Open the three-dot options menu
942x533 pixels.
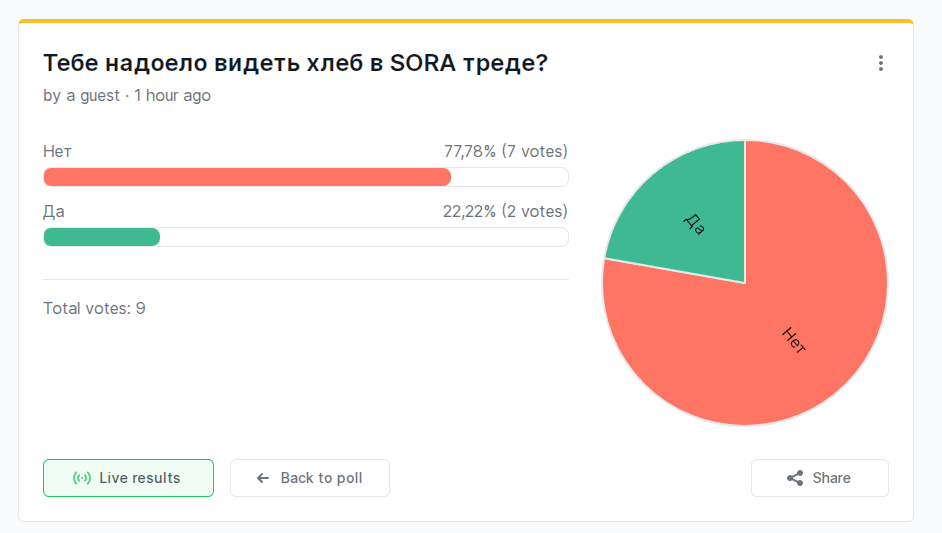coord(881,64)
